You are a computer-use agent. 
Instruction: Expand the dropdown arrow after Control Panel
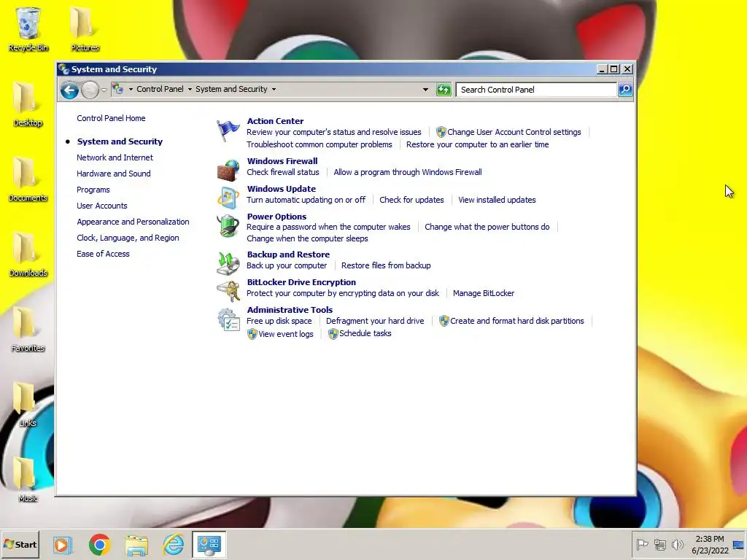coord(190,89)
